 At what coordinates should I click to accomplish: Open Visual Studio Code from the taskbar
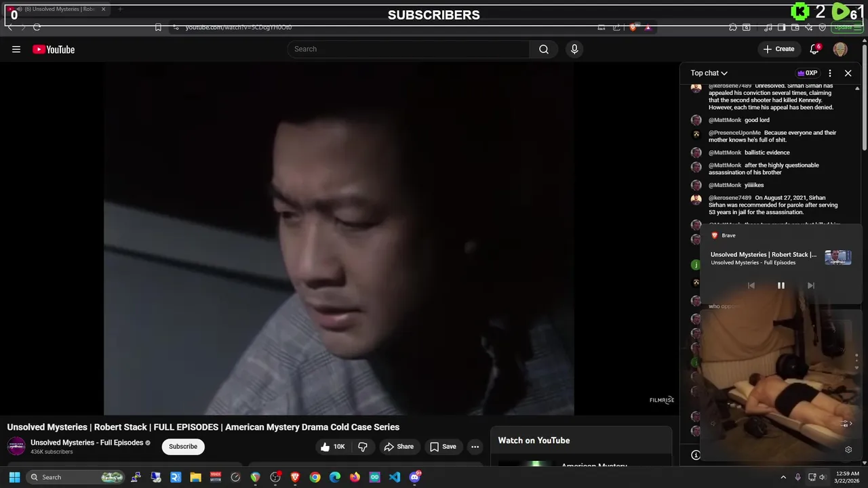(395, 477)
